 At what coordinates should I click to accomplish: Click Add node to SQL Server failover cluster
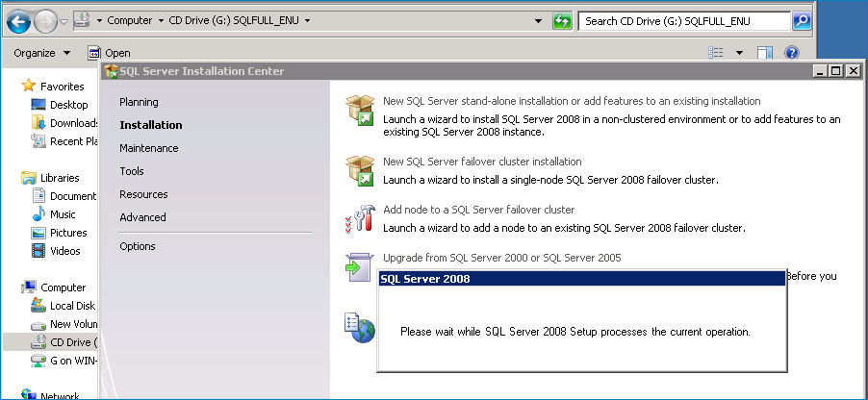click(x=479, y=210)
